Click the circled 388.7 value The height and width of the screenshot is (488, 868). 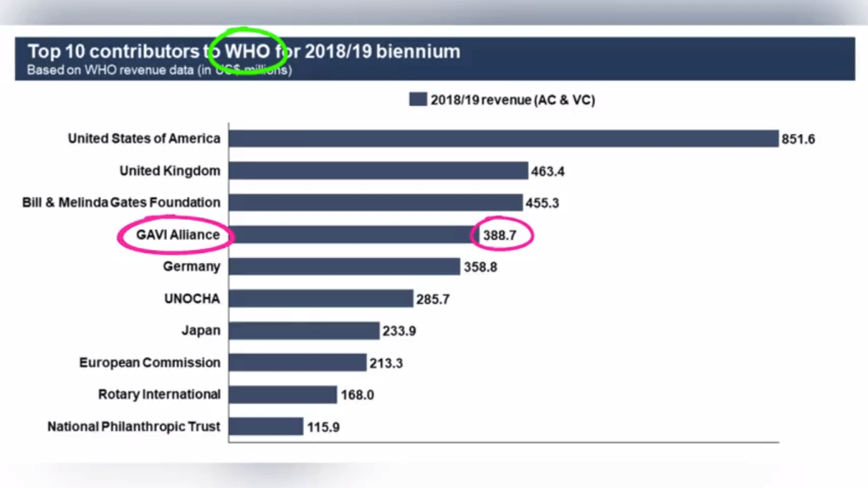pos(500,236)
